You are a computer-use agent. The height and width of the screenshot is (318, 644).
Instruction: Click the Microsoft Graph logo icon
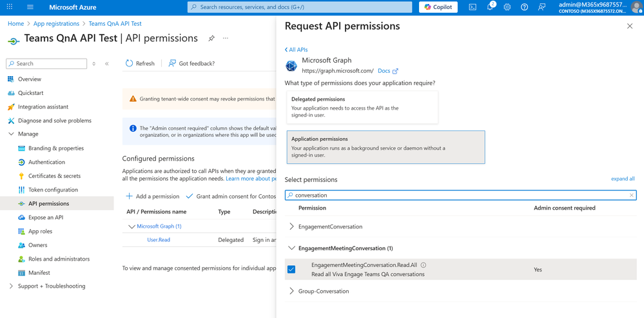(x=291, y=66)
